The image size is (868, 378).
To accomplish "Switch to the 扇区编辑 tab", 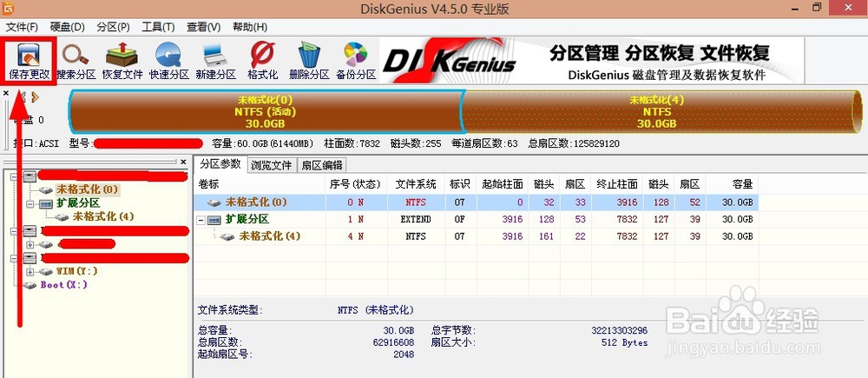I will tap(322, 164).
